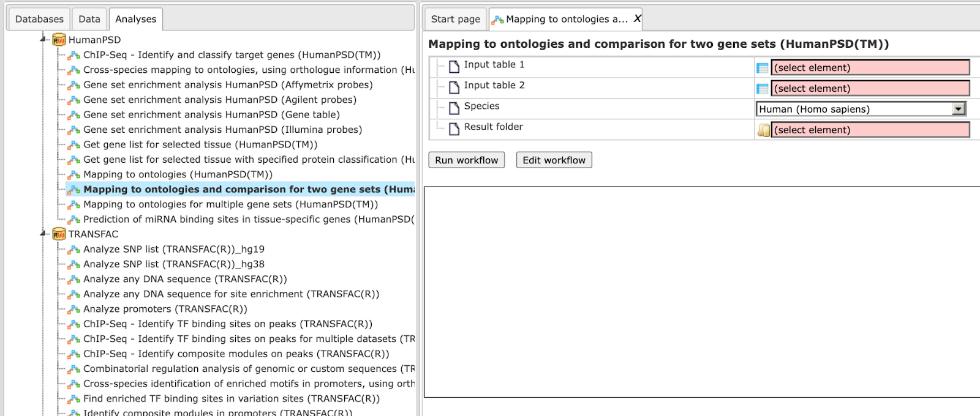Click the Edit workflow button
Image resolution: width=980 pixels, height=416 pixels.
click(554, 160)
